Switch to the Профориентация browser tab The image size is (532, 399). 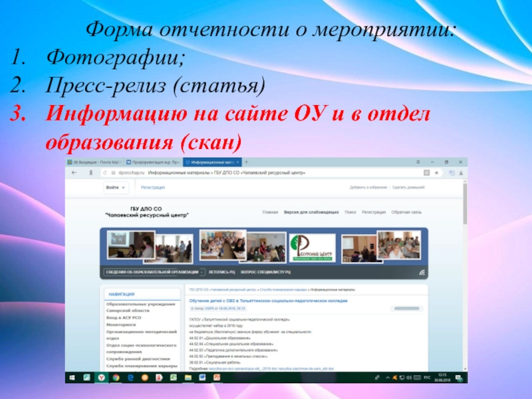[x=154, y=162]
